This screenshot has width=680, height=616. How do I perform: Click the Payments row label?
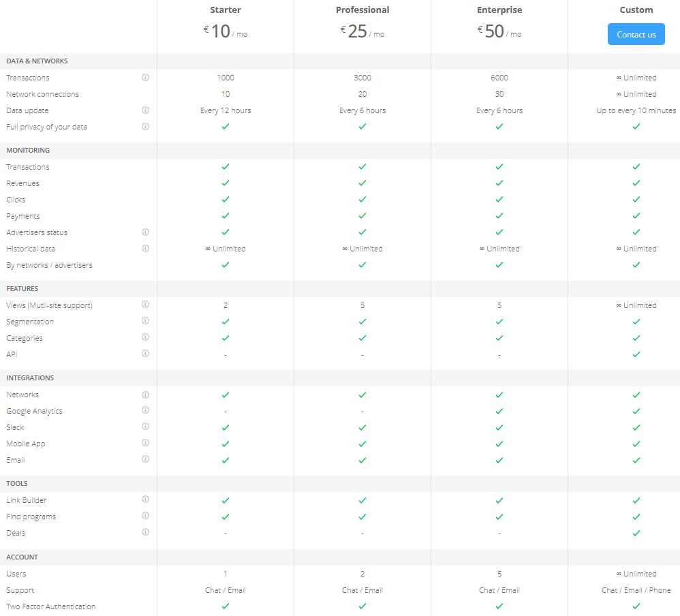click(23, 216)
